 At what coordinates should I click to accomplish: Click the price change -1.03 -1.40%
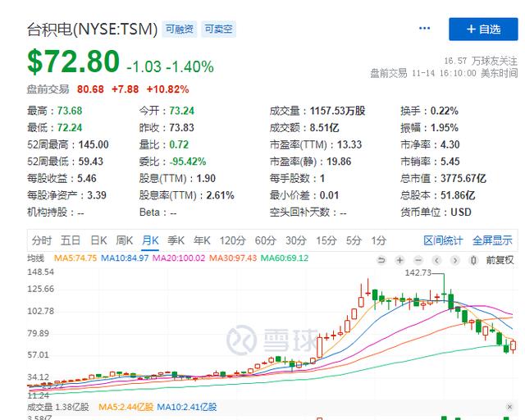coord(170,66)
